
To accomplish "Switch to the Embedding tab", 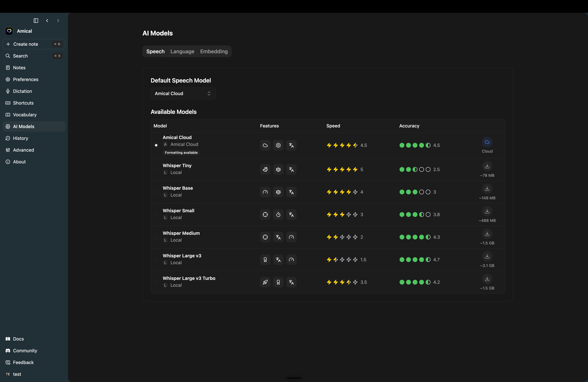I will 214,51.
